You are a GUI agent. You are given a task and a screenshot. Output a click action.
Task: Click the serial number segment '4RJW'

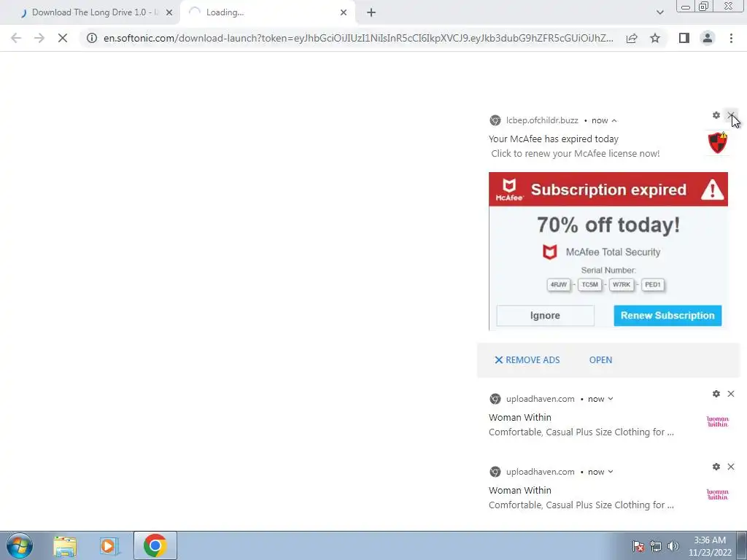[x=558, y=285]
